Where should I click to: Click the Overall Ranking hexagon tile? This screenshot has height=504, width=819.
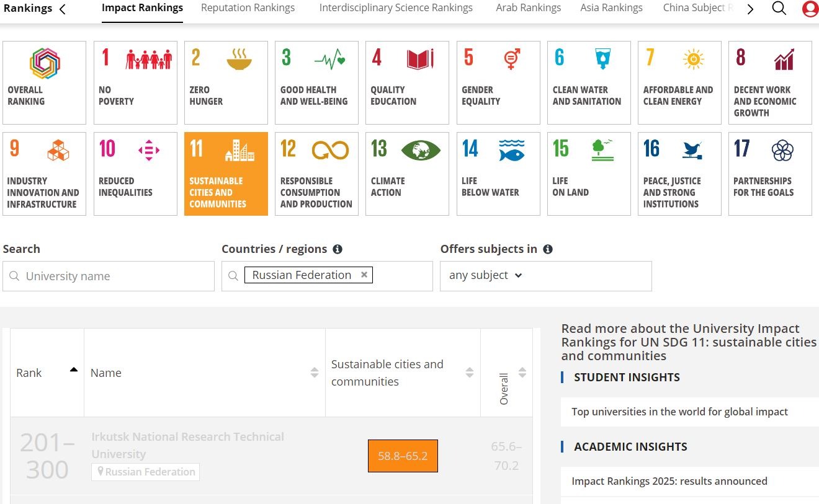point(45,82)
